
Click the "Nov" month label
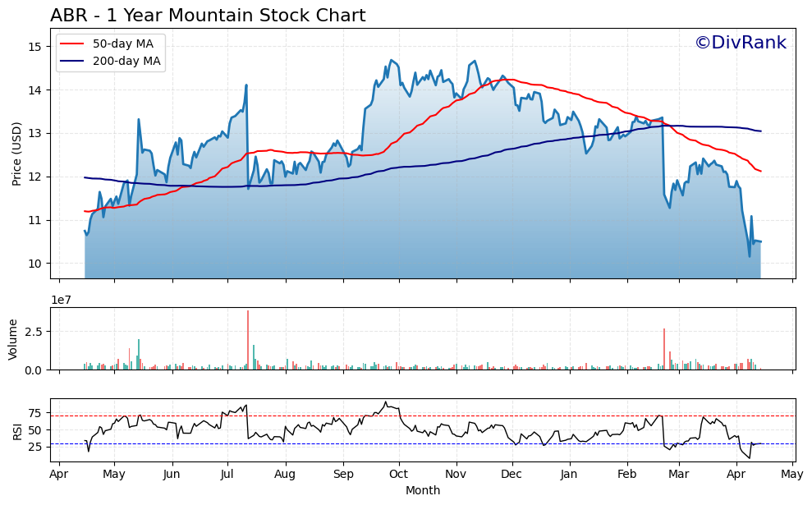[456, 475]
